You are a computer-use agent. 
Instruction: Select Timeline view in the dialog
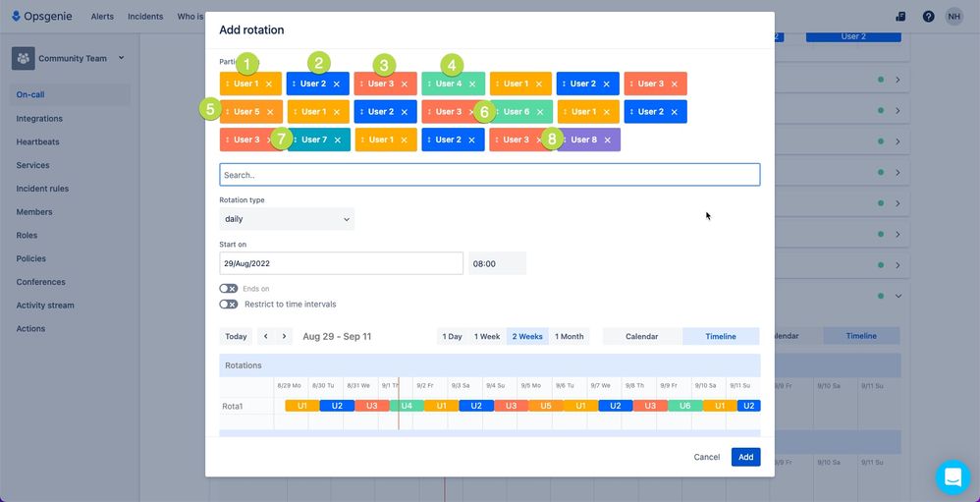[721, 336]
